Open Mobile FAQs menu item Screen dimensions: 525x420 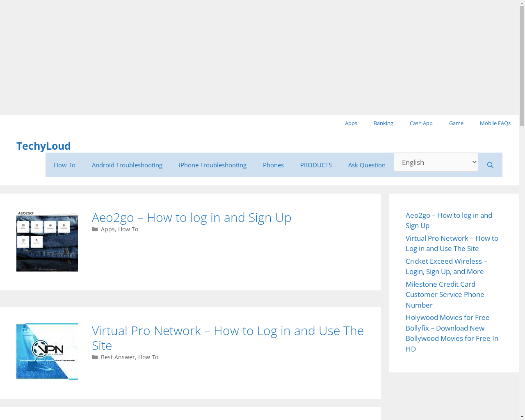[x=495, y=123]
